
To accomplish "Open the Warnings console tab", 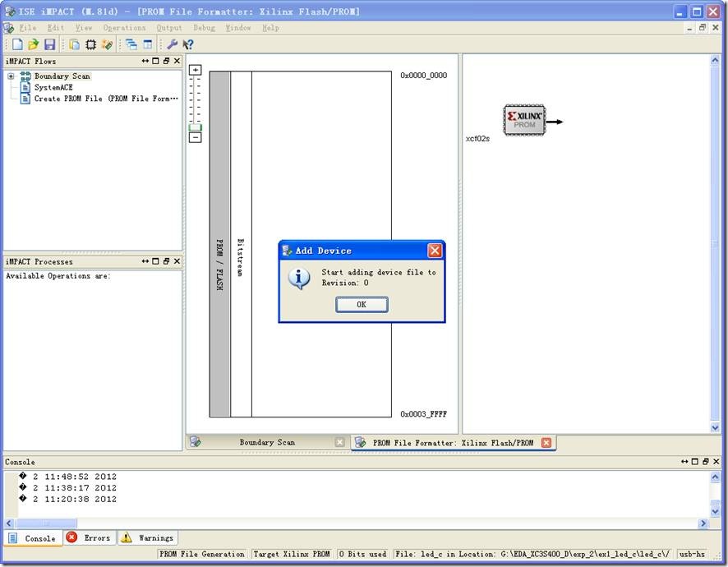I will (x=148, y=538).
